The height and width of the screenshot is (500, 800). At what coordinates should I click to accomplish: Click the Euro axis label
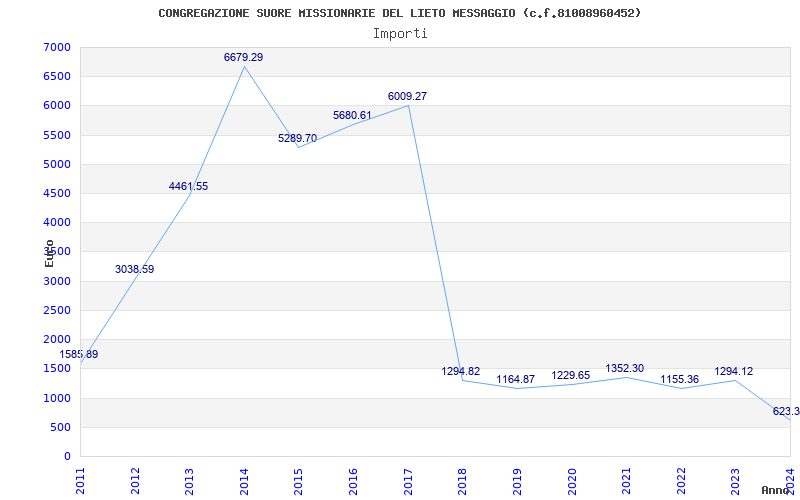[x=49, y=254]
